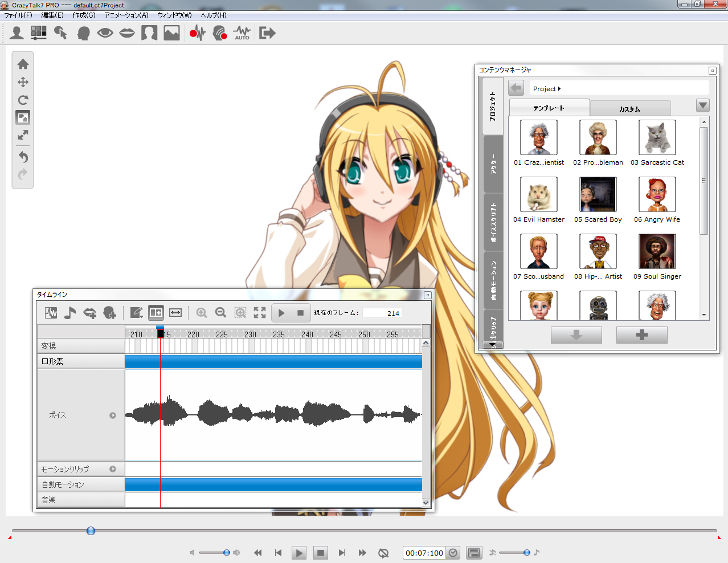
Task: Stop the timeline preview
Action: (301, 312)
